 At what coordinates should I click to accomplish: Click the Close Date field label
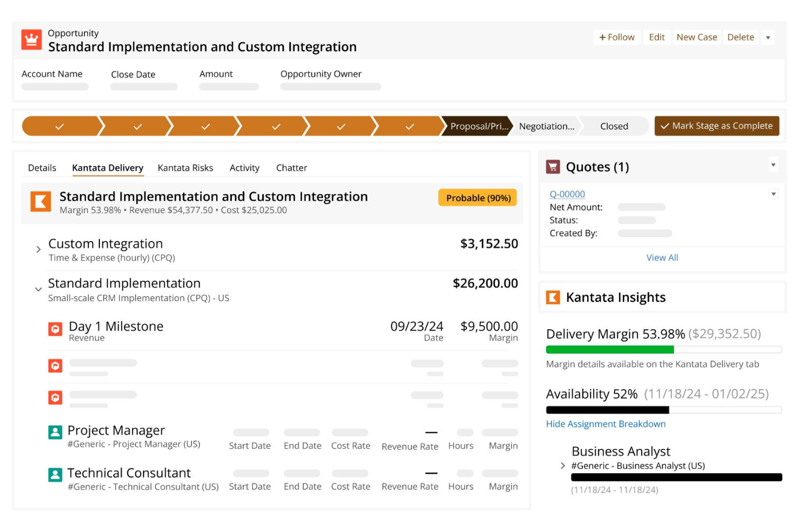pyautogui.click(x=133, y=74)
